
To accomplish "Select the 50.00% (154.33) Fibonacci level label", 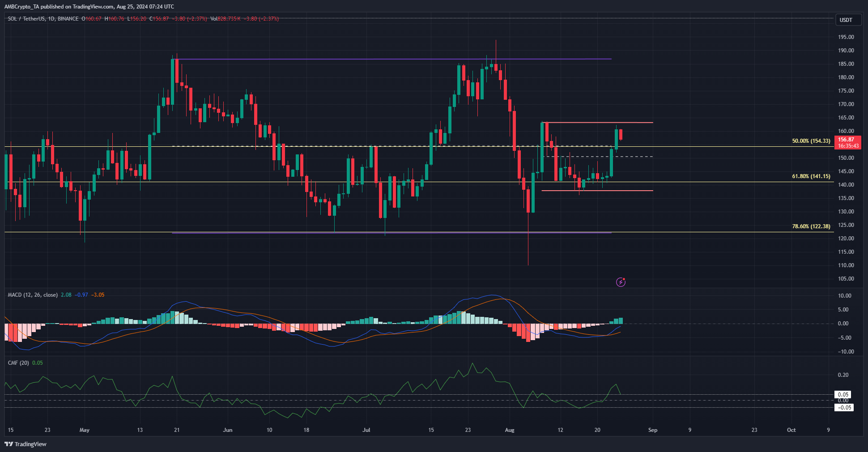I will pos(811,141).
